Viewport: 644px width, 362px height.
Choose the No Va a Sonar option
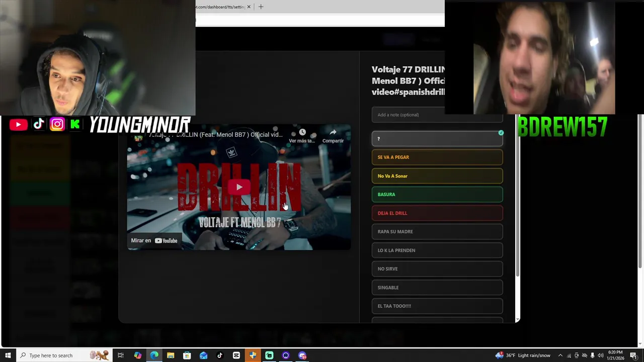[437, 176]
